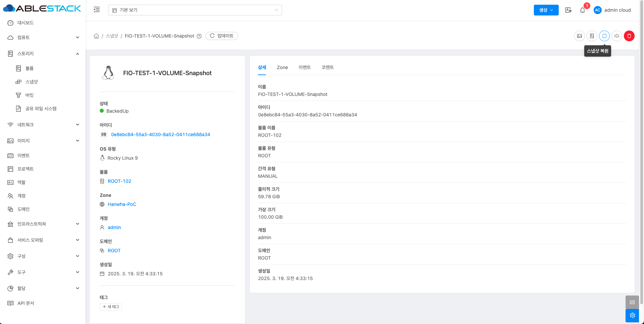644x324 pixels.
Task: Collapse the sidebar with the menu fold icon
Action: click(97, 10)
